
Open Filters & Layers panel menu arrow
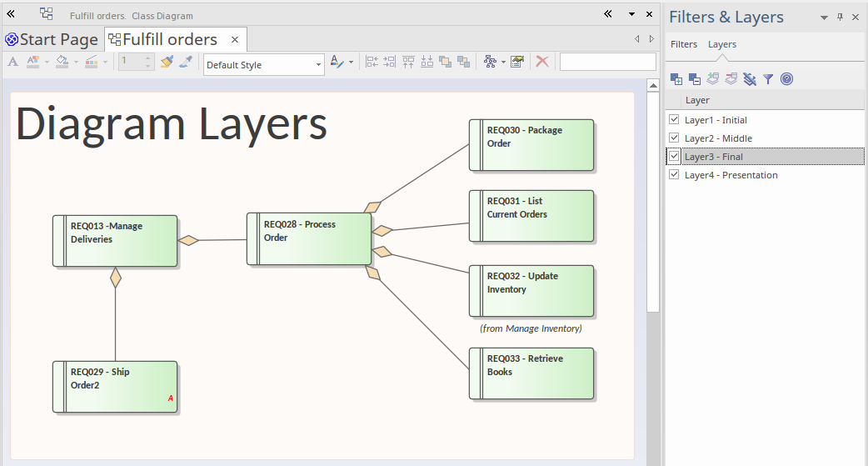824,18
